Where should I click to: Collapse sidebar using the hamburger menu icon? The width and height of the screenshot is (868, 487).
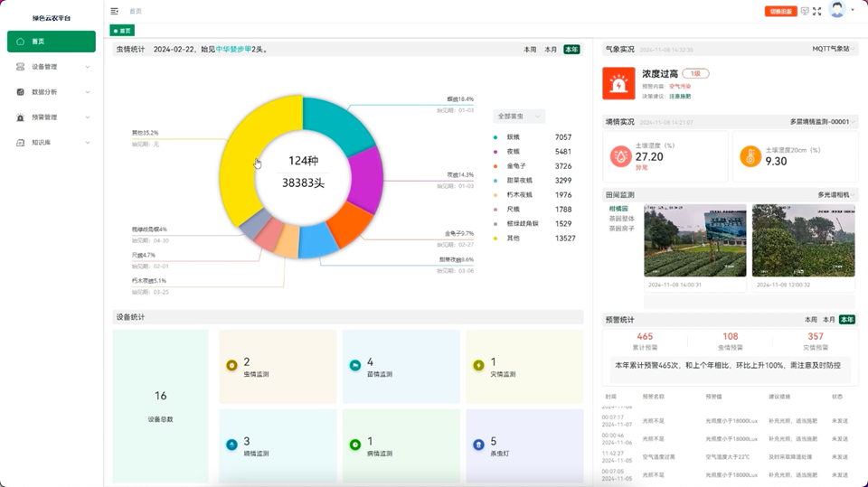coord(115,12)
